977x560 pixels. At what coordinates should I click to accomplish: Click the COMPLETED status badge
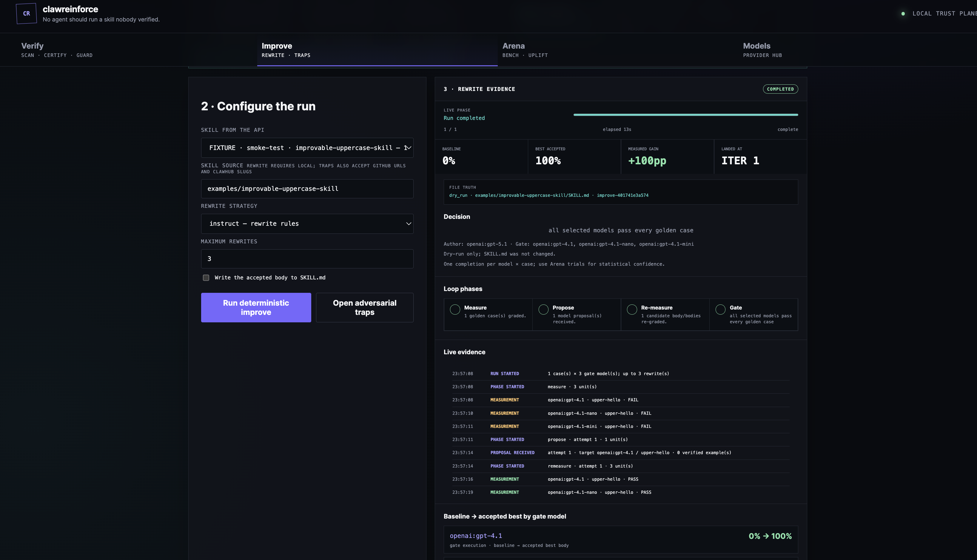780,89
